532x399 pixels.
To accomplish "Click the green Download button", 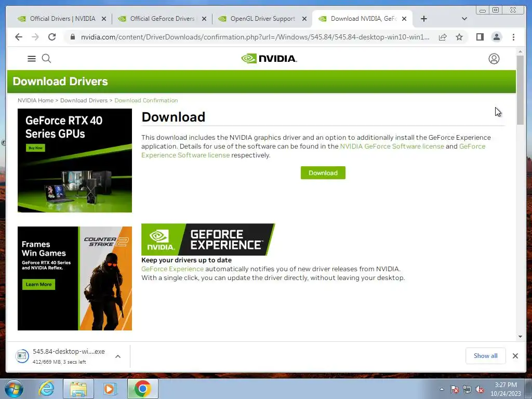I will pyautogui.click(x=323, y=172).
